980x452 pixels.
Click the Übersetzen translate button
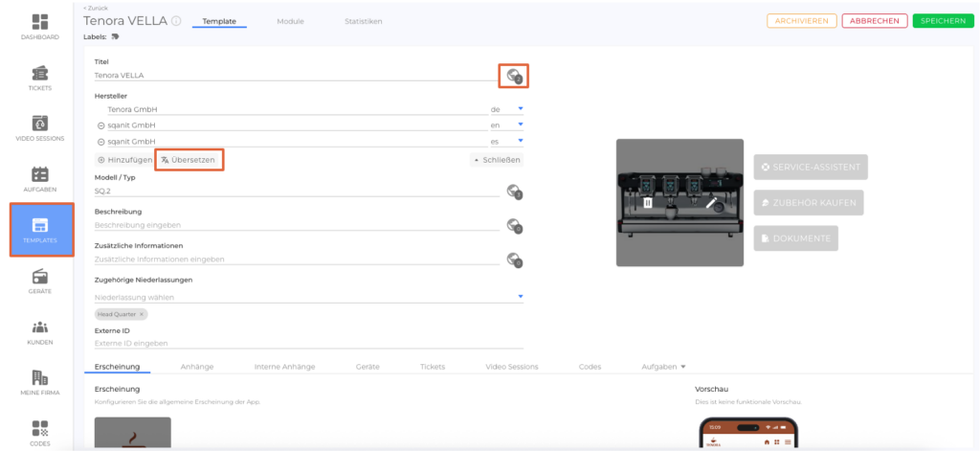[189, 160]
